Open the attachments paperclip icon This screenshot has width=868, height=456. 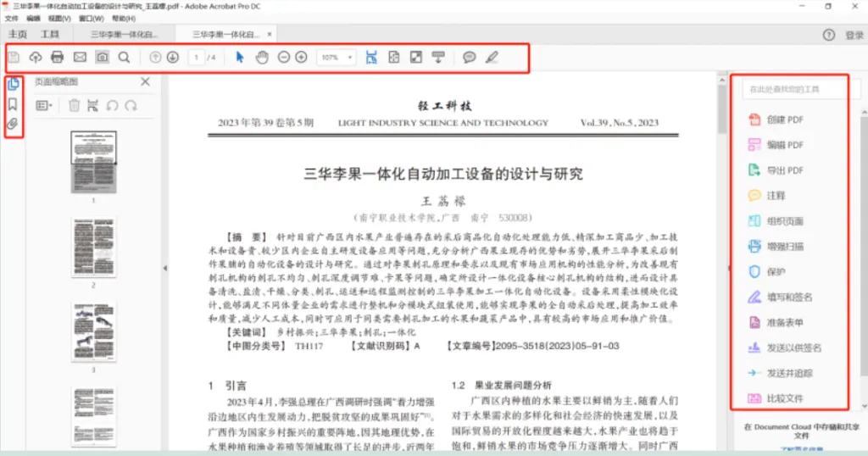[x=13, y=124]
